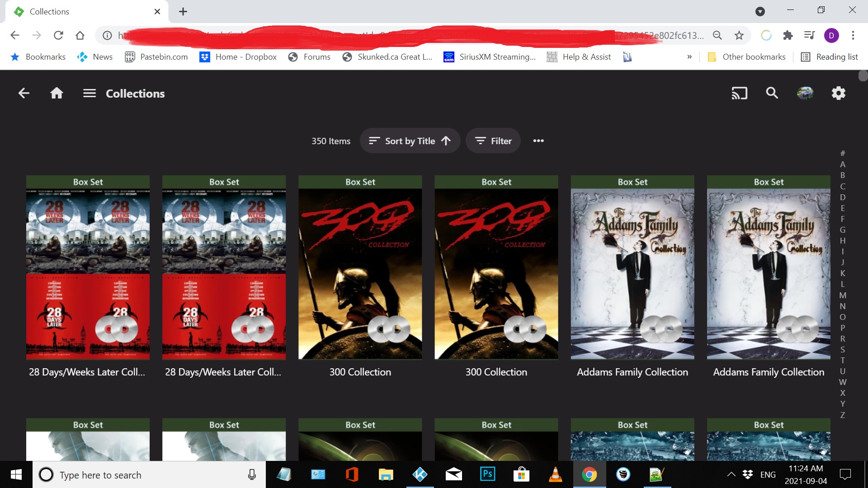Jump to letter M in alphabet picker
This screenshot has height=488, width=868.
pyautogui.click(x=843, y=295)
